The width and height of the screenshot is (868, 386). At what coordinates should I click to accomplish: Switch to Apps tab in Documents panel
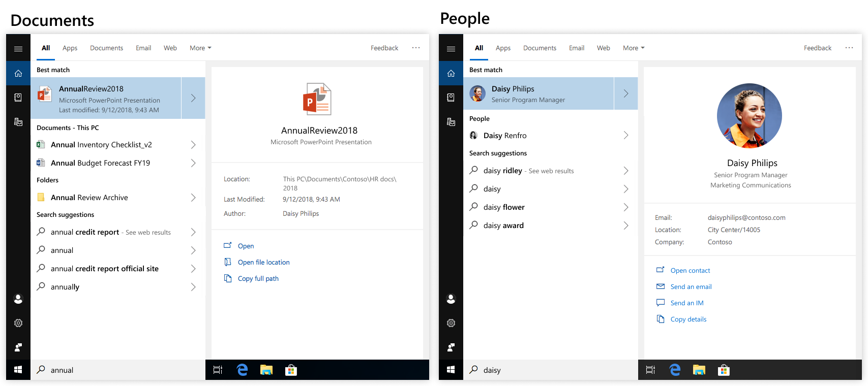pyautogui.click(x=70, y=48)
